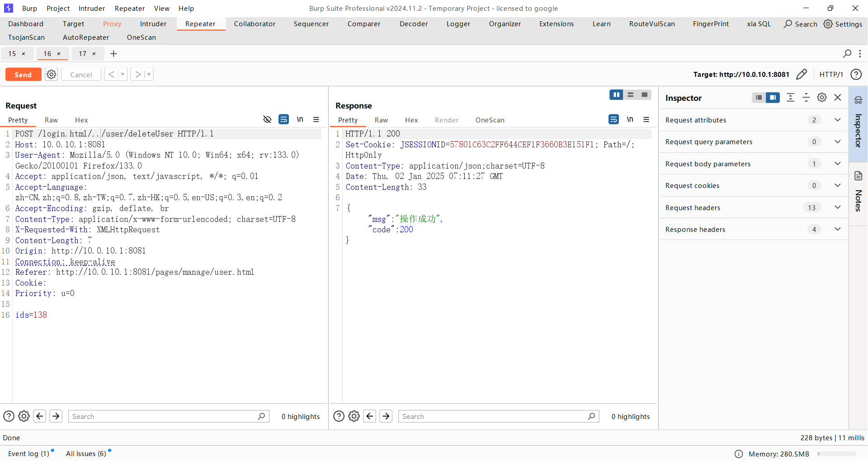Collapse all Inspector sections icon

806,98
